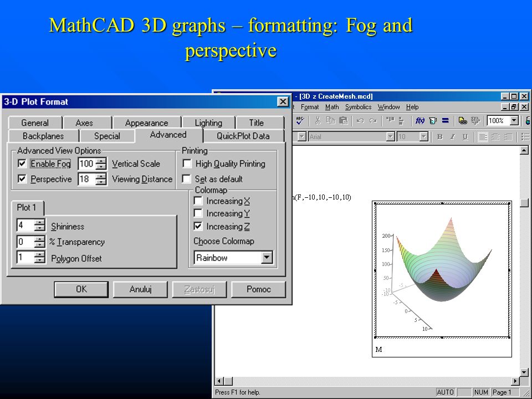This screenshot has width=532, height=399.
Task: Click the Paste clipboard icon
Action: [x=344, y=120]
